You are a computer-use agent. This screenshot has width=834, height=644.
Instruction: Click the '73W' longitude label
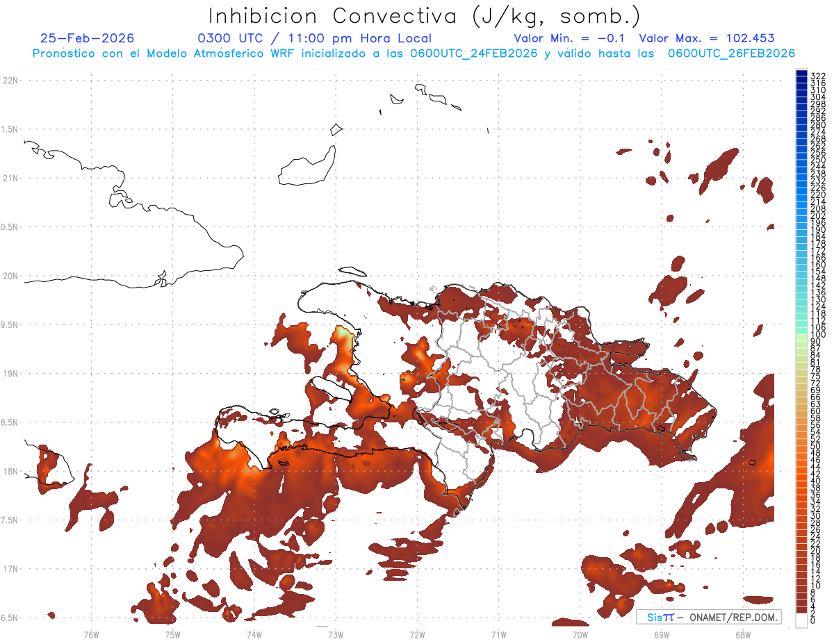pyautogui.click(x=336, y=634)
